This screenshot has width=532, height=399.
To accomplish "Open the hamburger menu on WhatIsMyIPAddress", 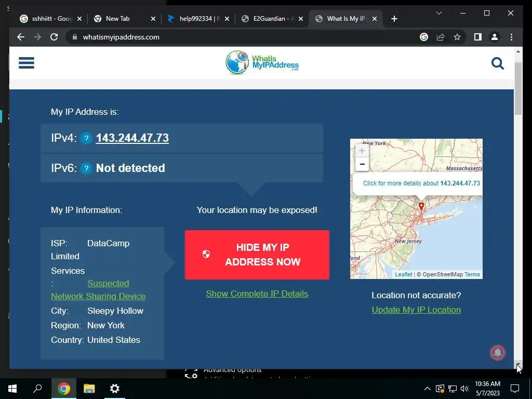I will coord(26,63).
